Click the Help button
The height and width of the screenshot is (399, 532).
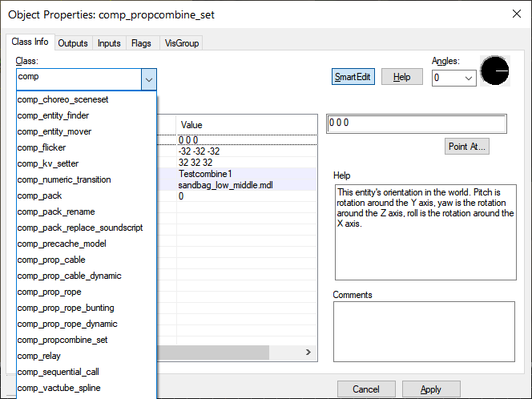(401, 77)
